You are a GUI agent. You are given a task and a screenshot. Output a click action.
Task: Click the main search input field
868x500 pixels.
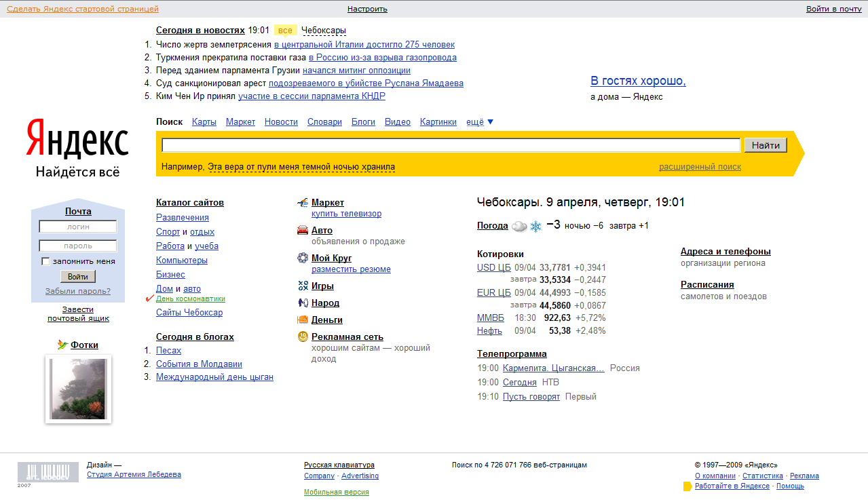click(x=451, y=145)
